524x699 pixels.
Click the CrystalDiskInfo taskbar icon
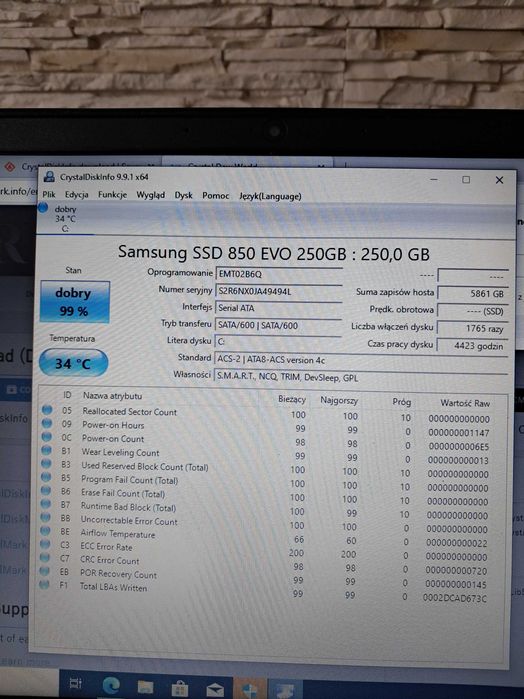pos(285,689)
